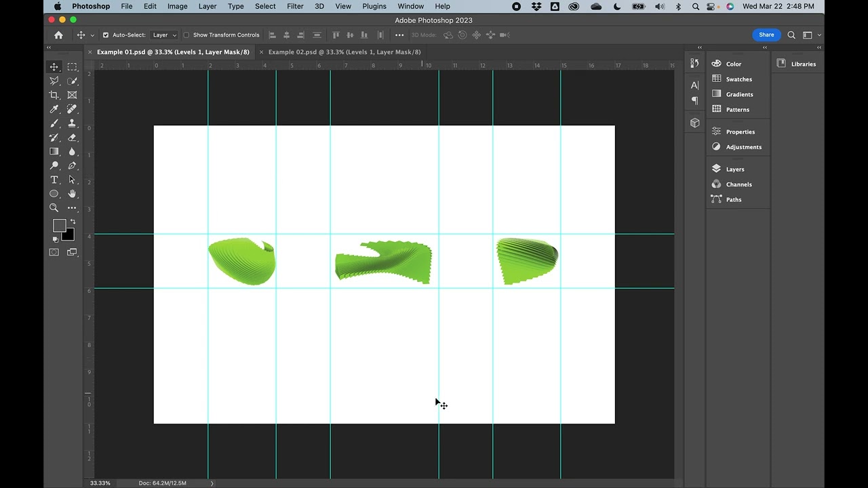Select the Eraser tool
The image size is (868, 488).
tap(72, 138)
